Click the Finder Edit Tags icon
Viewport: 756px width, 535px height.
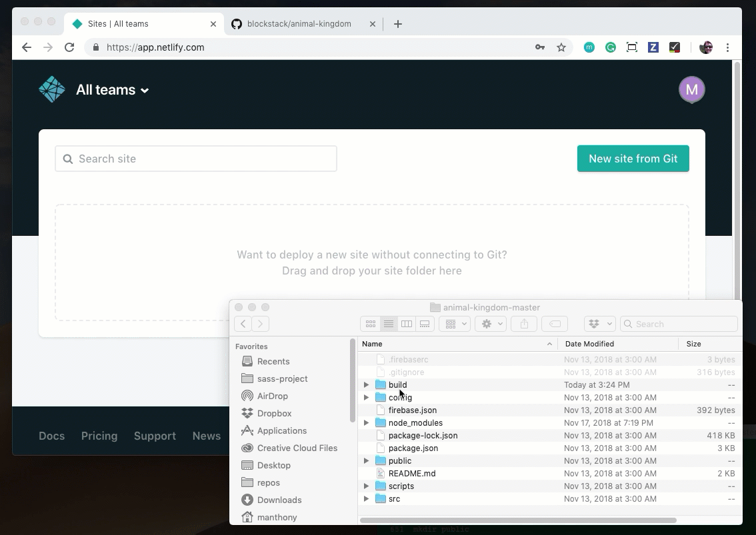pyautogui.click(x=554, y=324)
